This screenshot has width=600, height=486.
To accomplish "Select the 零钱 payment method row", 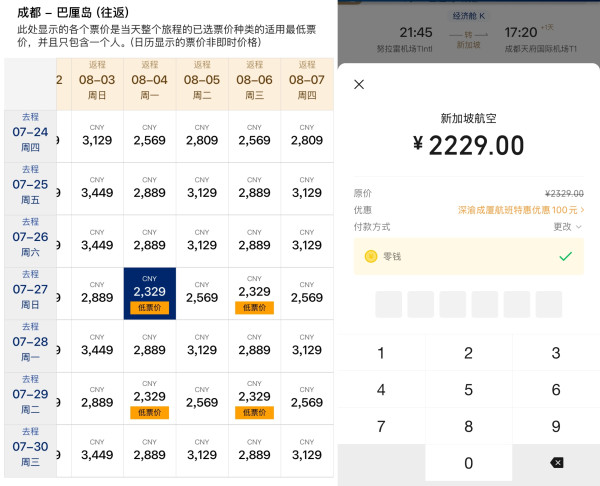I will (469, 256).
